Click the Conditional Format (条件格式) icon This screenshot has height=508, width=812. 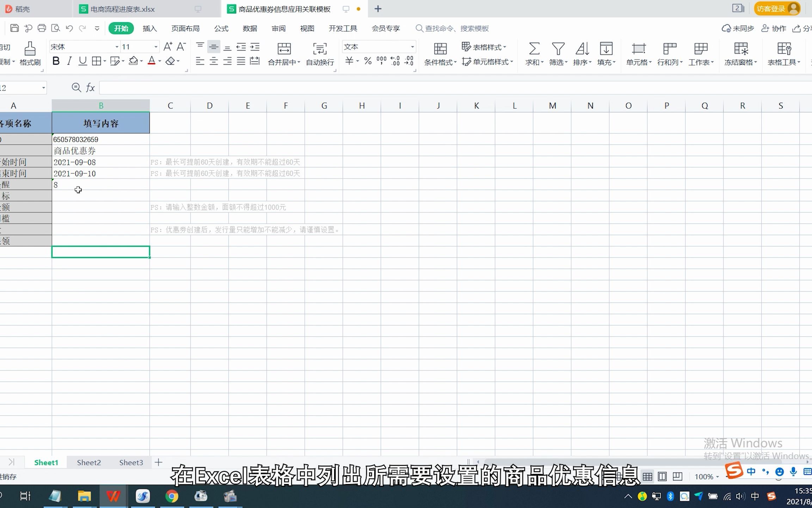[x=440, y=49]
